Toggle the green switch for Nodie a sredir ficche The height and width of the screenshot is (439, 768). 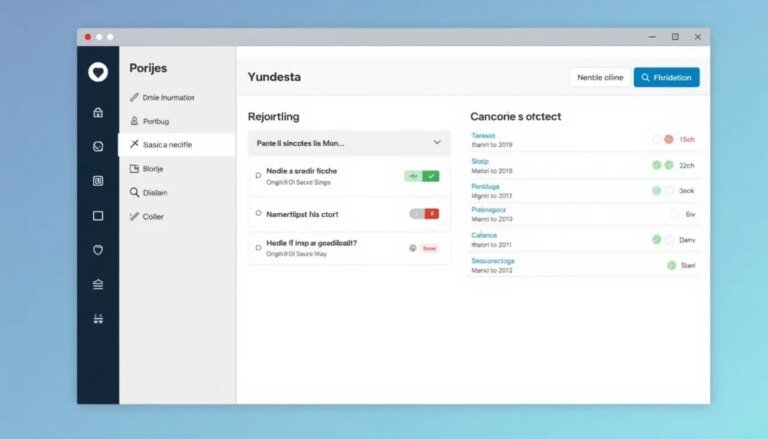[x=422, y=176]
